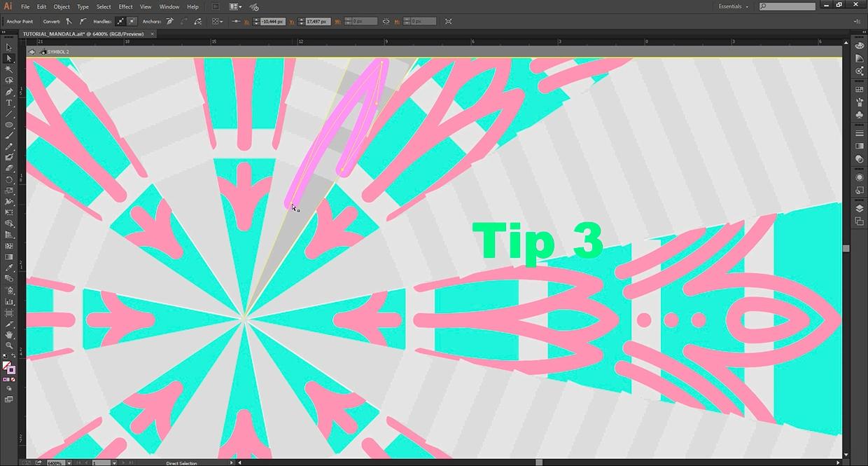Open the File menu
The height and width of the screenshot is (466, 868).
(25, 7)
